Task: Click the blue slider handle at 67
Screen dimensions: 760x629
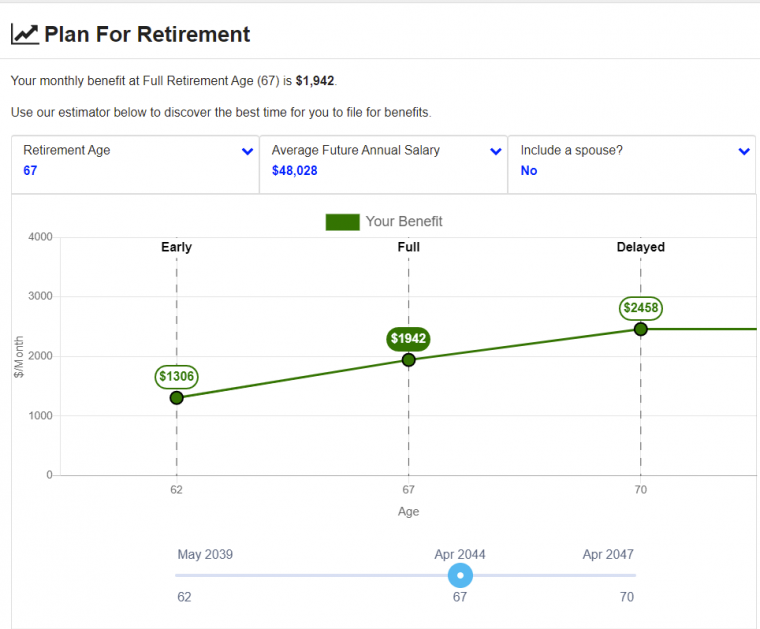Action: 460,575
